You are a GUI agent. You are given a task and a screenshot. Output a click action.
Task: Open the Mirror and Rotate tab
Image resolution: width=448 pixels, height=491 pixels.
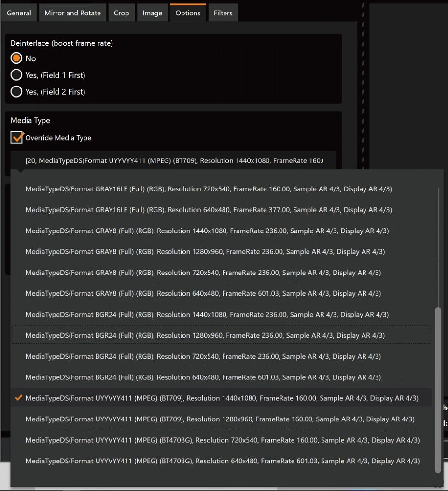coord(72,13)
